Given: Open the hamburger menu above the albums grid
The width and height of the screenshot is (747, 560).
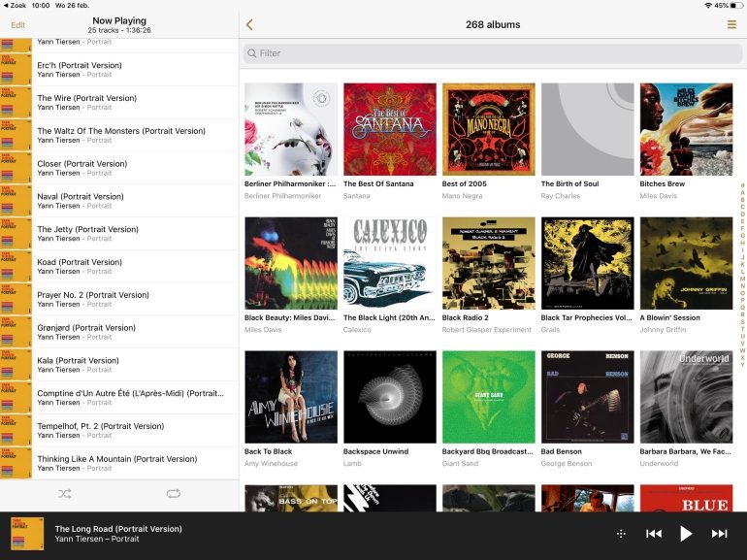Looking at the screenshot, I should point(731,25).
